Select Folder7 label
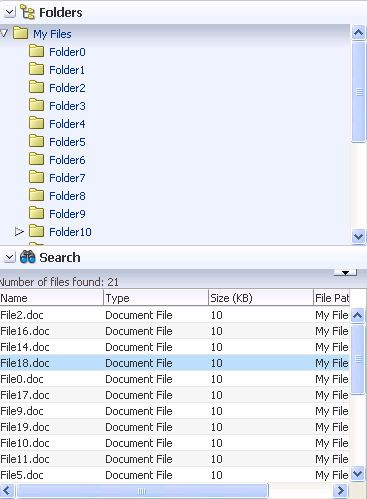The image size is (367, 499). (67, 178)
